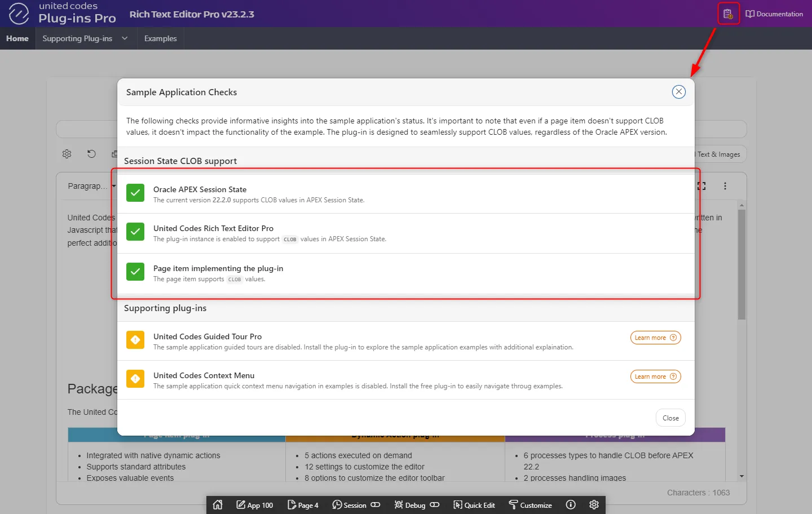Viewport: 812px width, 514px height.
Task: Open the Customize theme roller
Action: pyautogui.click(x=530, y=505)
